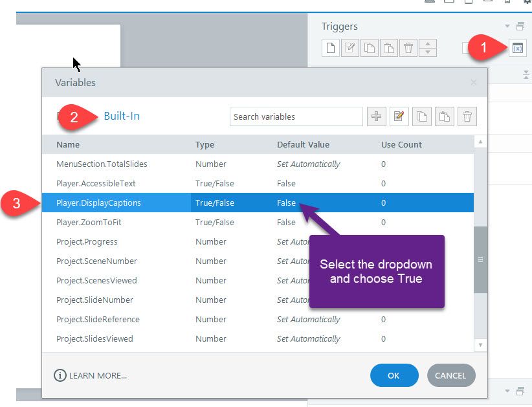Copy the trigger in Triggers panel toolbar
This screenshot has height=407, width=532.
[369, 48]
